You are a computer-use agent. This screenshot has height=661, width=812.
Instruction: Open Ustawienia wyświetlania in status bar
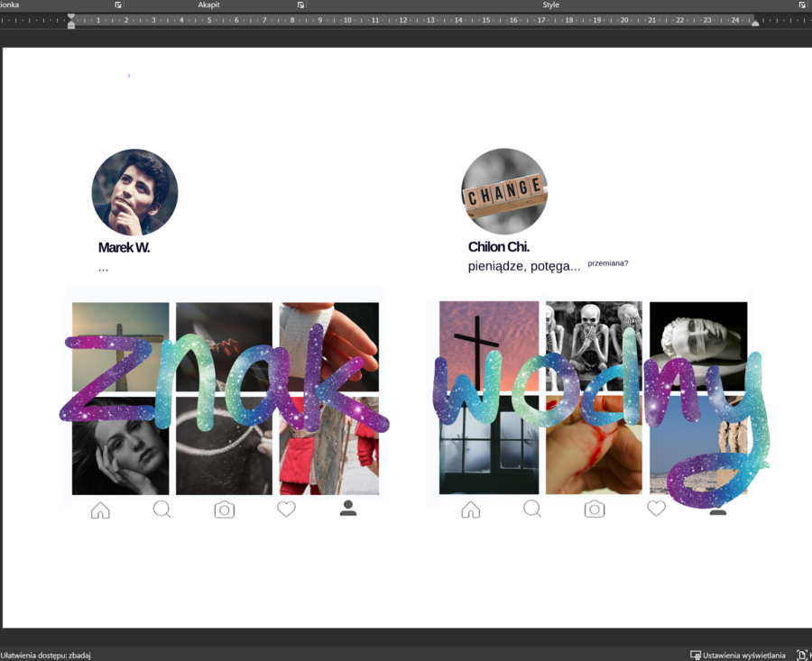738,655
